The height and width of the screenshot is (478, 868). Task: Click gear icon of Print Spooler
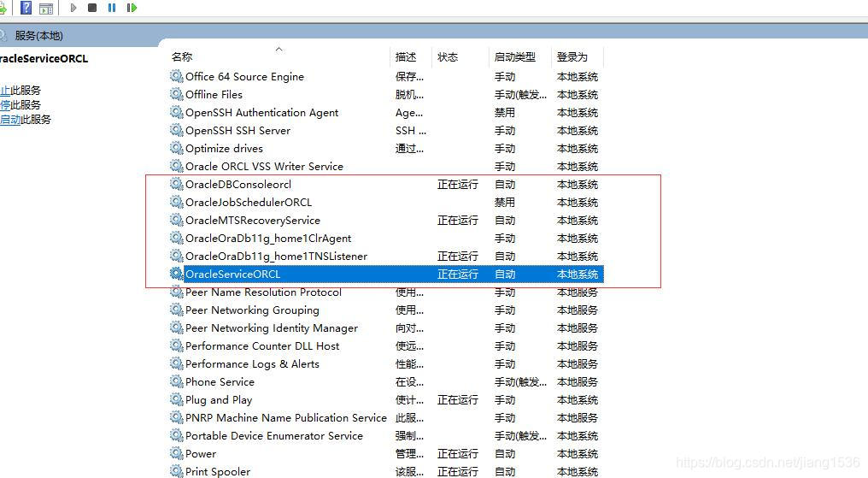pos(177,471)
